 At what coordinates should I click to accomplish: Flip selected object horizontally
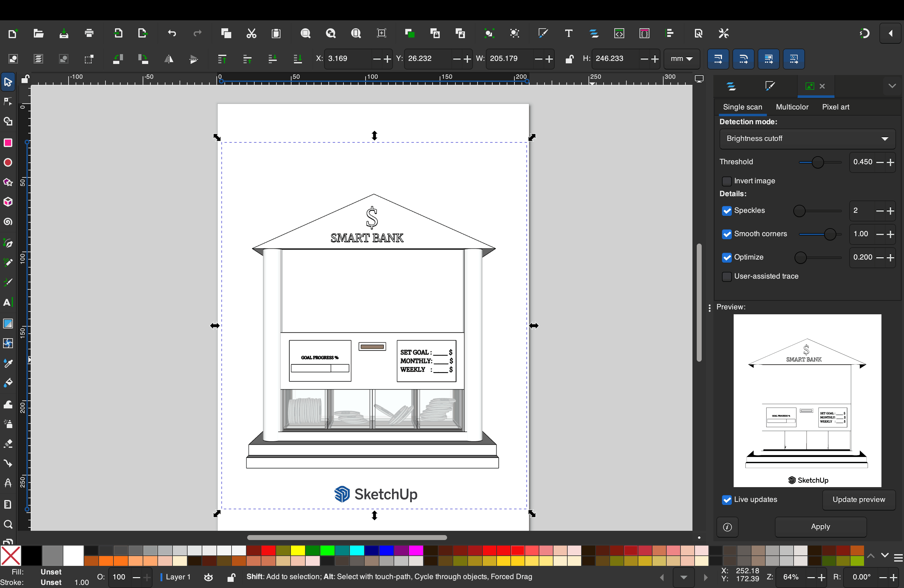tap(168, 59)
